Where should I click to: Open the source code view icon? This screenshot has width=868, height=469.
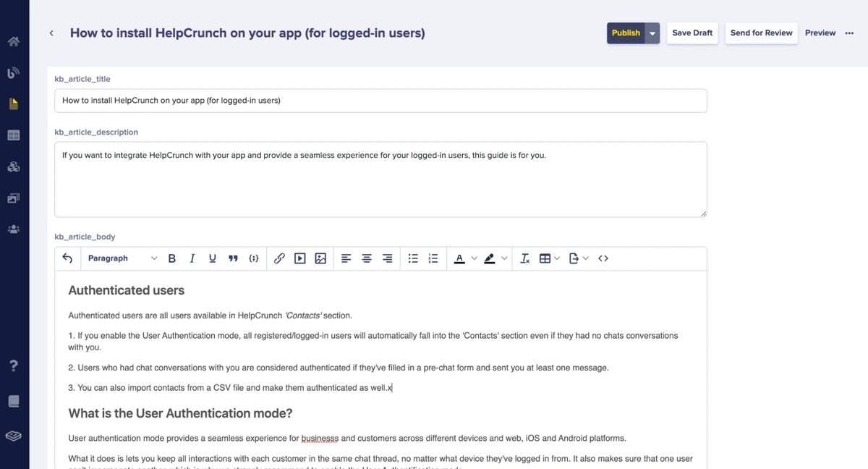(x=603, y=258)
